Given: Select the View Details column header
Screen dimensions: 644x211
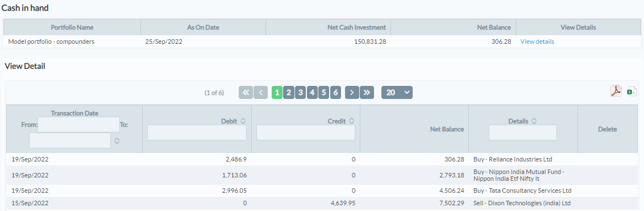Looking at the screenshot, I should [578, 27].
